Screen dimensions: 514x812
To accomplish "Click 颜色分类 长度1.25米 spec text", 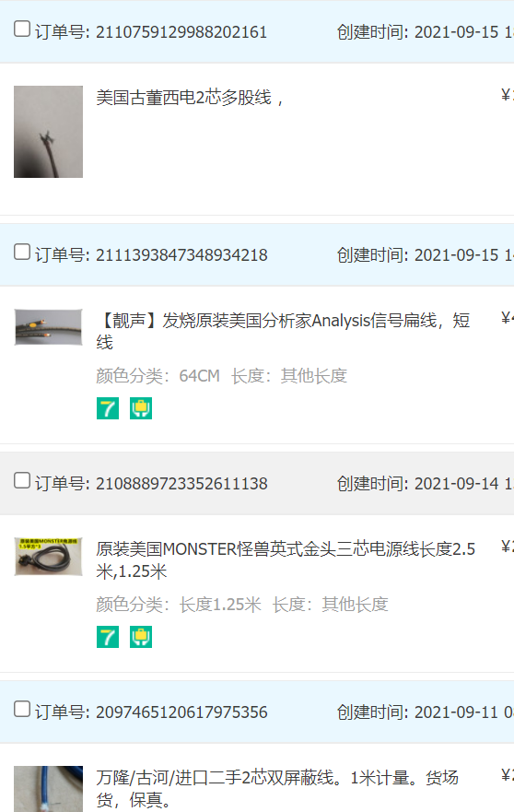I will [x=179, y=605].
